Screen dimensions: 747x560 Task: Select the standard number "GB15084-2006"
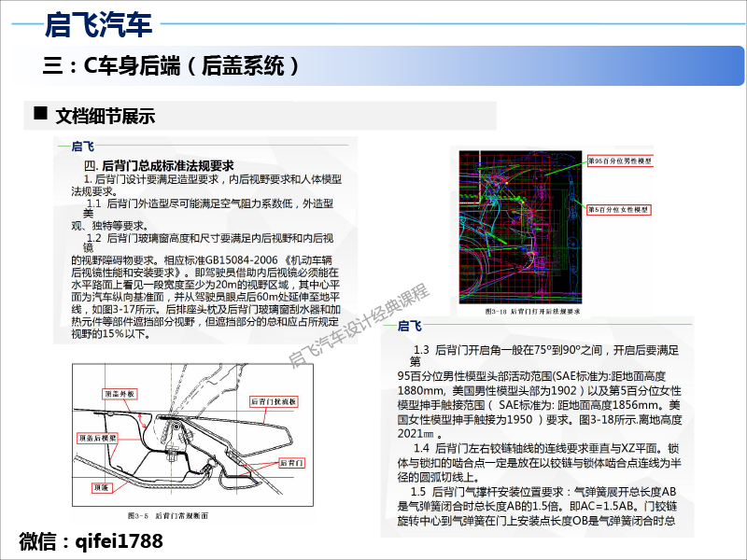point(242,260)
